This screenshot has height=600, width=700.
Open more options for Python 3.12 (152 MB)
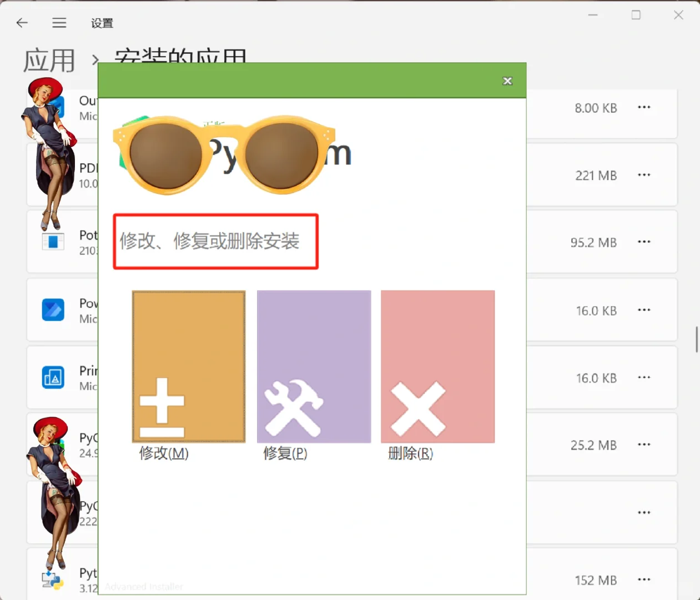point(644,579)
